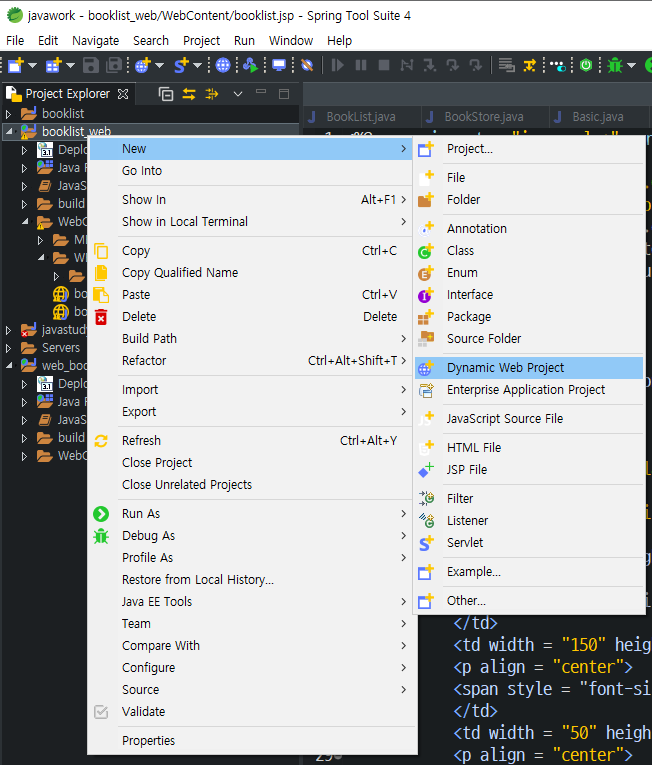The image size is (652, 765).
Task: Open View Menu chevron in Project Explorer
Action: click(x=238, y=94)
